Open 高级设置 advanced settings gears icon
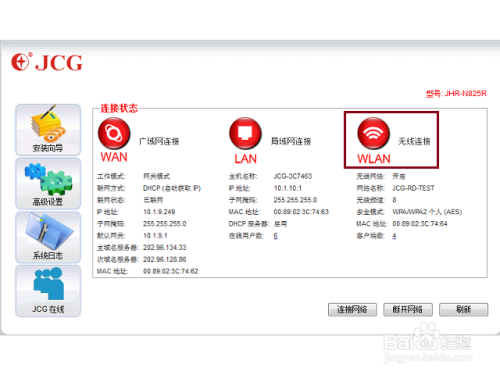This screenshot has height=375, width=500. coord(48,184)
